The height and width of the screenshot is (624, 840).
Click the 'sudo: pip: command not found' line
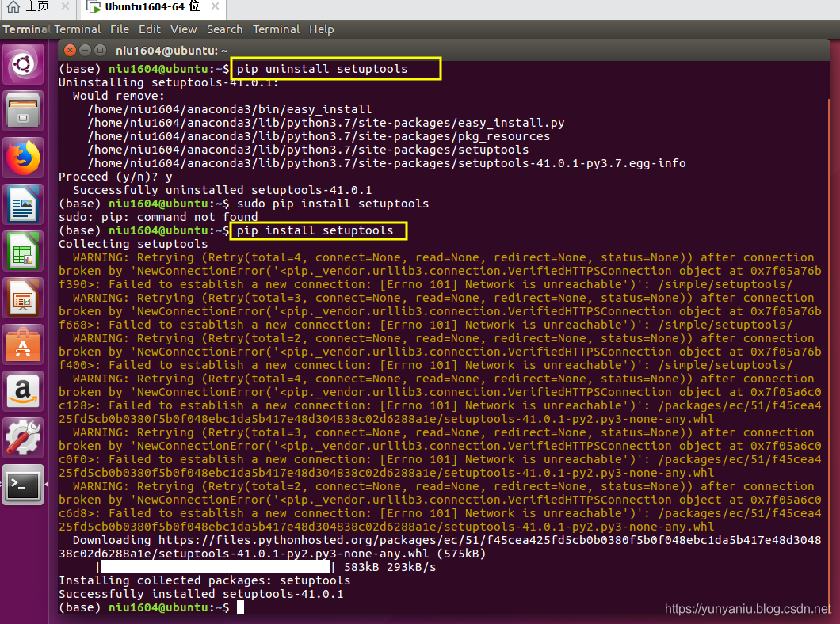(158, 217)
